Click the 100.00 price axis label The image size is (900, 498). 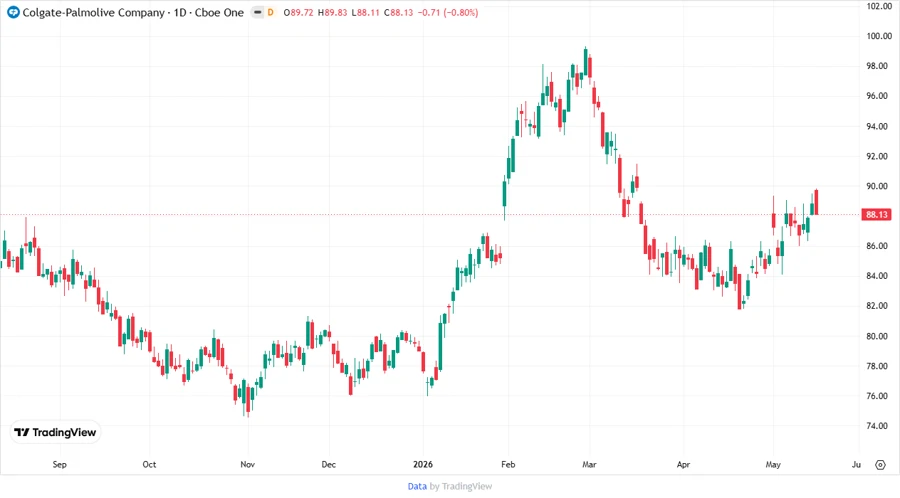click(x=879, y=36)
